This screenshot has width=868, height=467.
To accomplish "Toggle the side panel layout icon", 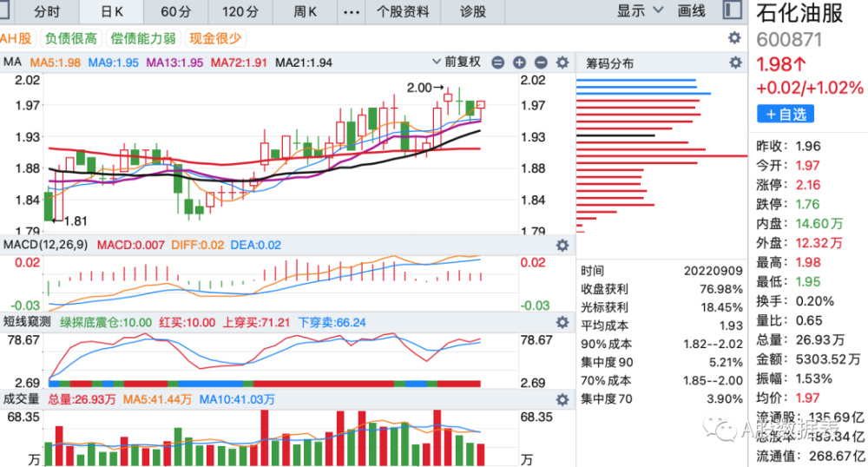I will (732, 10).
